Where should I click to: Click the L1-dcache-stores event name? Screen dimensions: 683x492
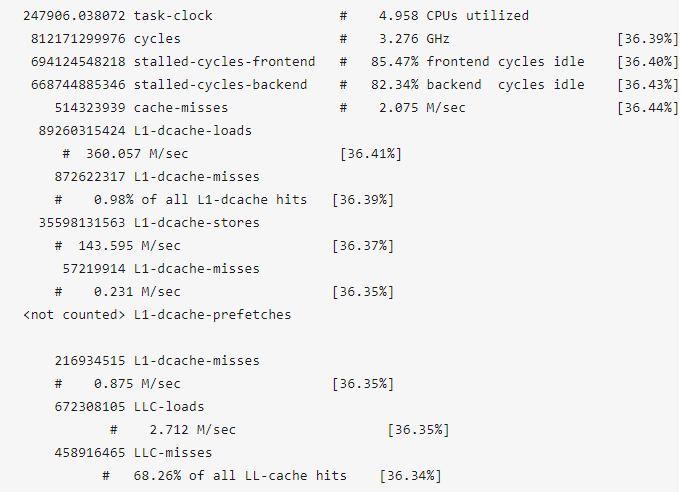coord(197,223)
